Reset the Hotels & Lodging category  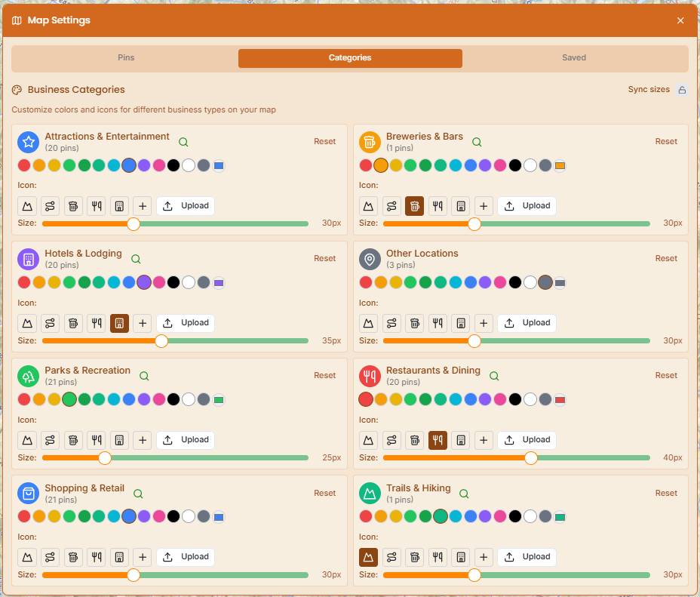coord(324,258)
